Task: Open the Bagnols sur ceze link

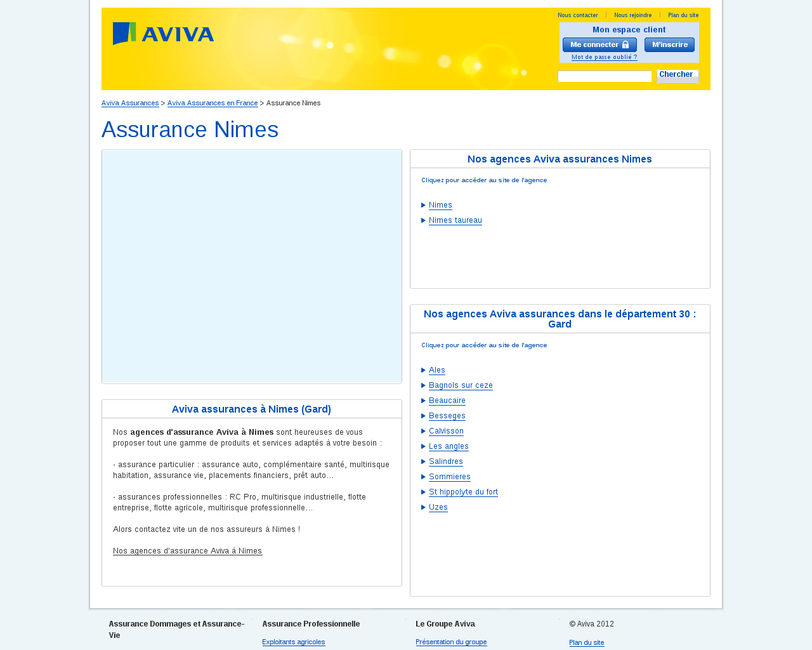Action: (461, 385)
